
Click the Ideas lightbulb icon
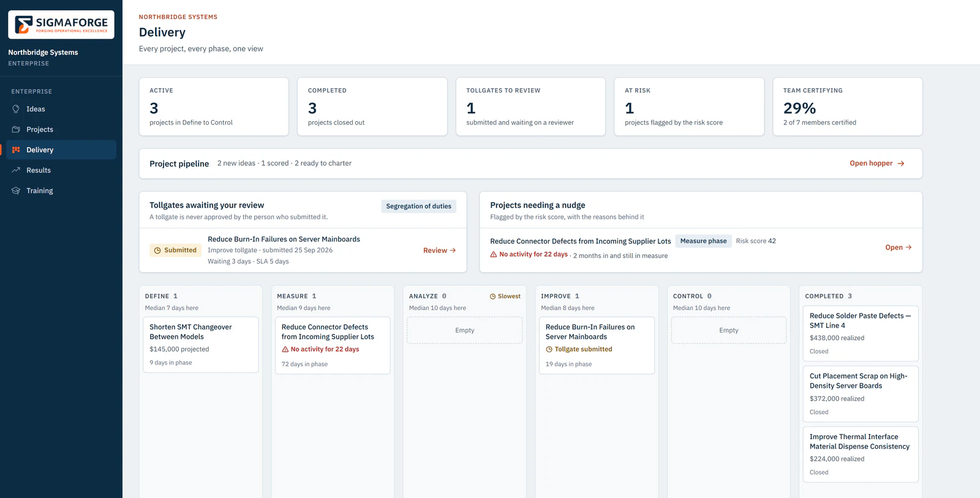[x=16, y=109]
